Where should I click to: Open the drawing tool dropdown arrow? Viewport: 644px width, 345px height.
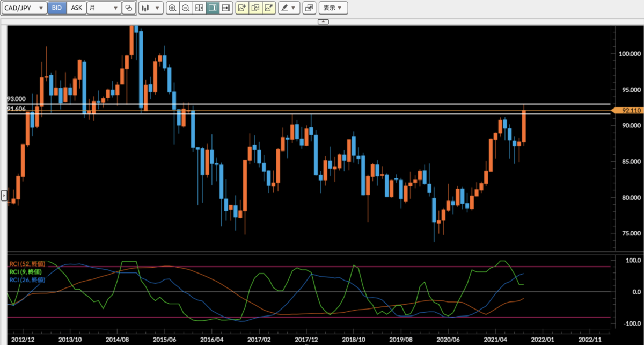(x=294, y=8)
